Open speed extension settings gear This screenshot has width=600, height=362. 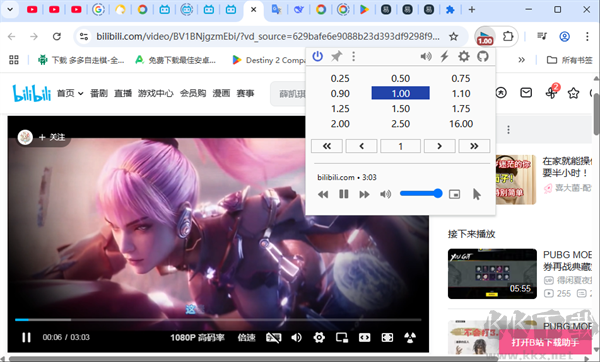tap(464, 57)
